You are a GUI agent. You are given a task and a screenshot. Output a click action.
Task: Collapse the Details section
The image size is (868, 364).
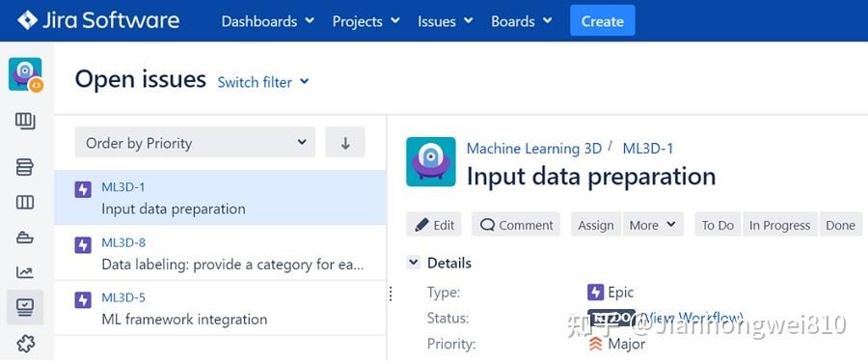pyautogui.click(x=414, y=263)
